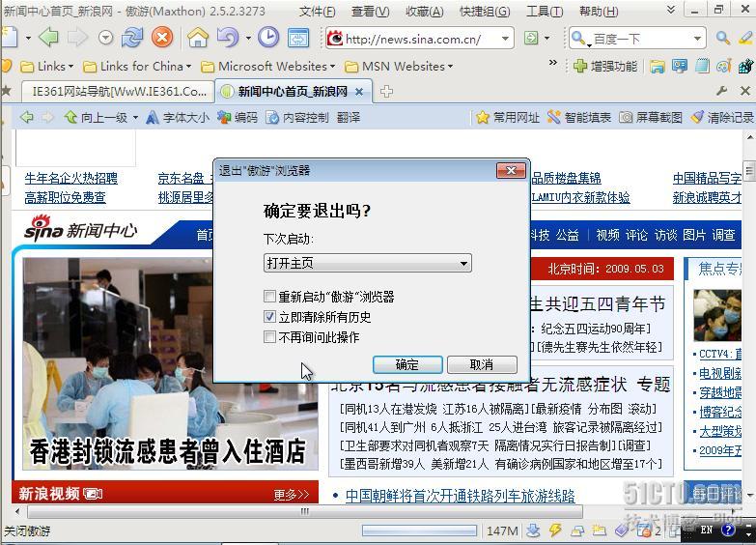Screen dimensions: 756x545
Task: Click the lightning bolt icon in the status bar
Action: [555, 531]
